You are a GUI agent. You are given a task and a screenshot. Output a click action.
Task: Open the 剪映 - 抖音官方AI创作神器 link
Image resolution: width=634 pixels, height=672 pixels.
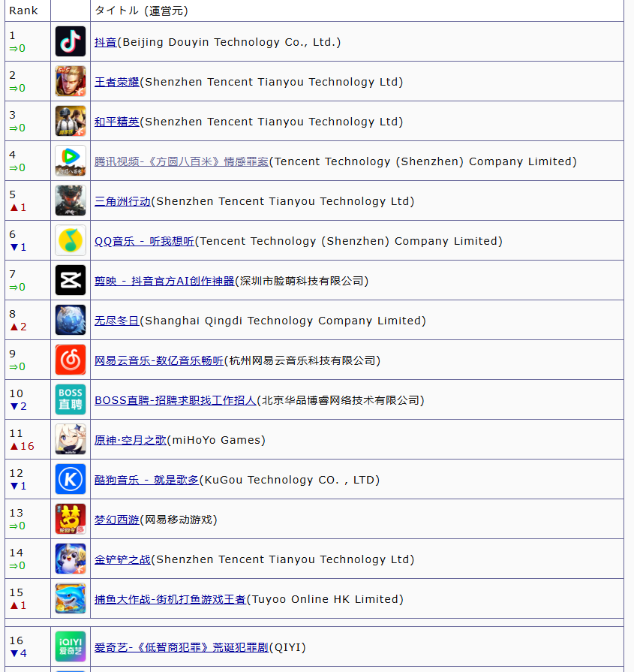[164, 281]
